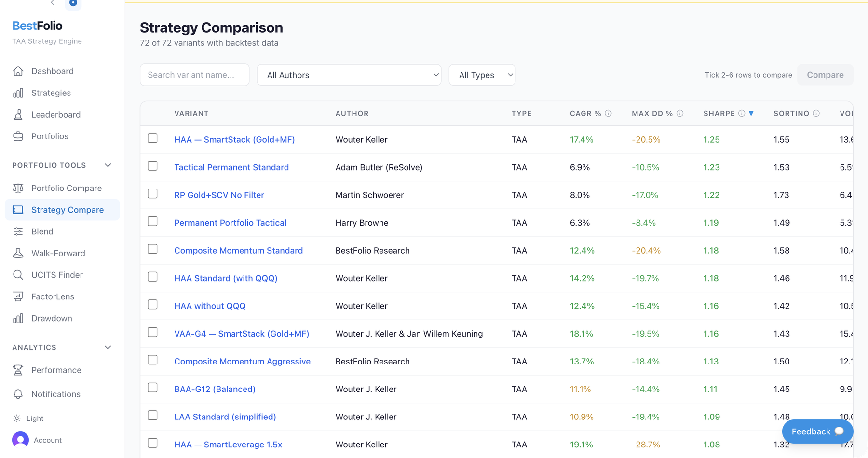Tick the checkbox for HAA — SmartStack (Gold+MF)
Screen dimensions: 868x458
[152, 138]
